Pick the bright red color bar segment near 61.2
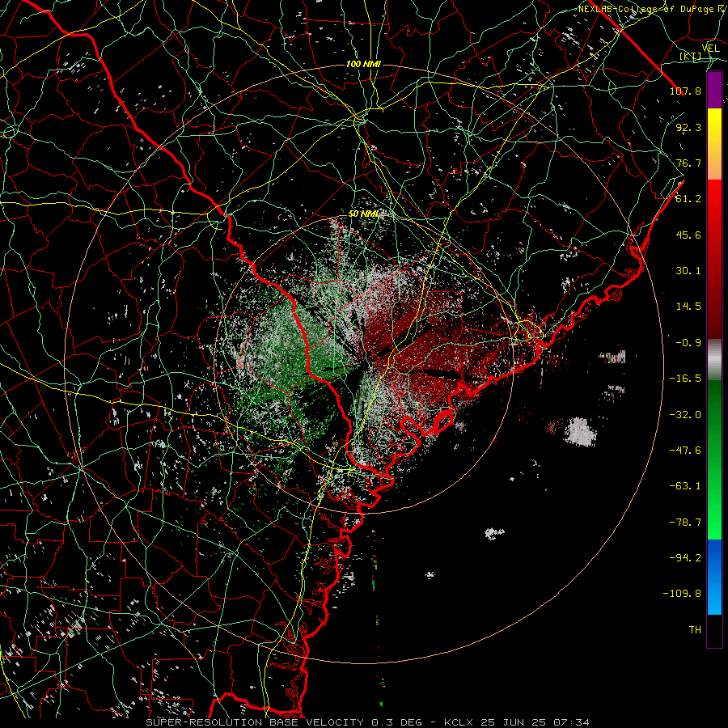This screenshot has width=728, height=728. pyautogui.click(x=714, y=199)
